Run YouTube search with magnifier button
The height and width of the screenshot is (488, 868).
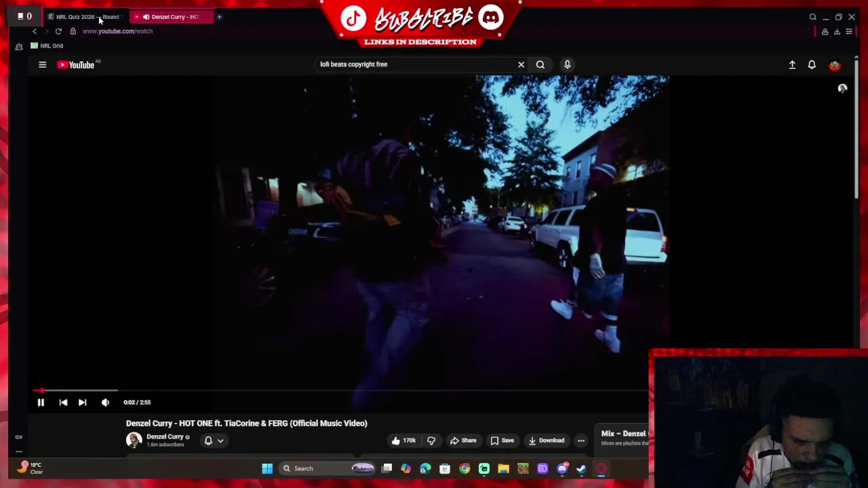point(540,64)
